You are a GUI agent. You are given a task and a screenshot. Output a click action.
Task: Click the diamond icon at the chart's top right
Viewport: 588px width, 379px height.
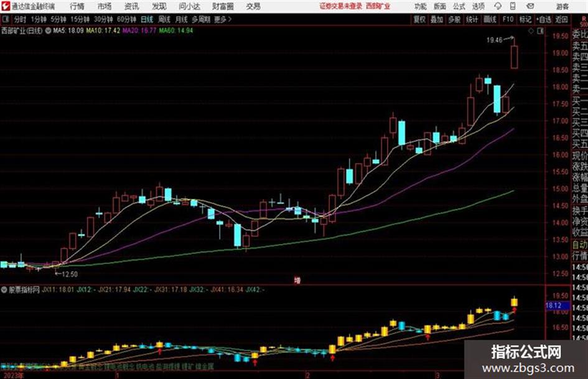pos(531,31)
